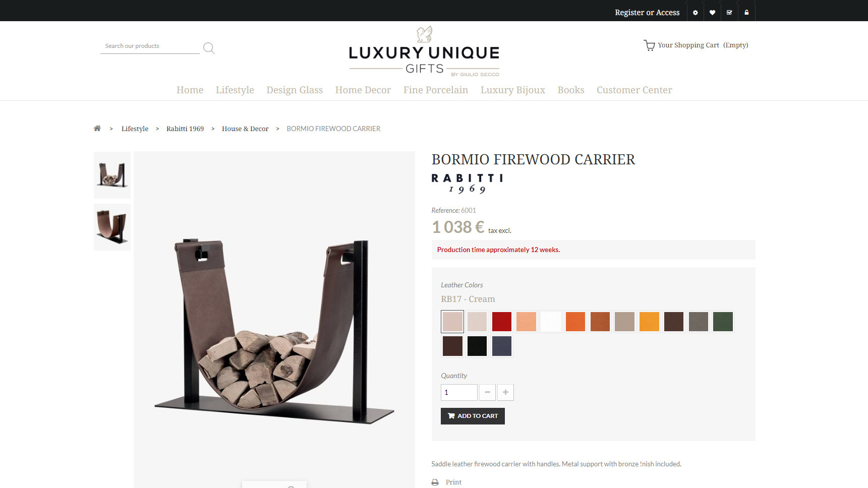Viewport: 868px width, 488px height.
Task: Click the checklist icon in top bar
Action: [729, 13]
